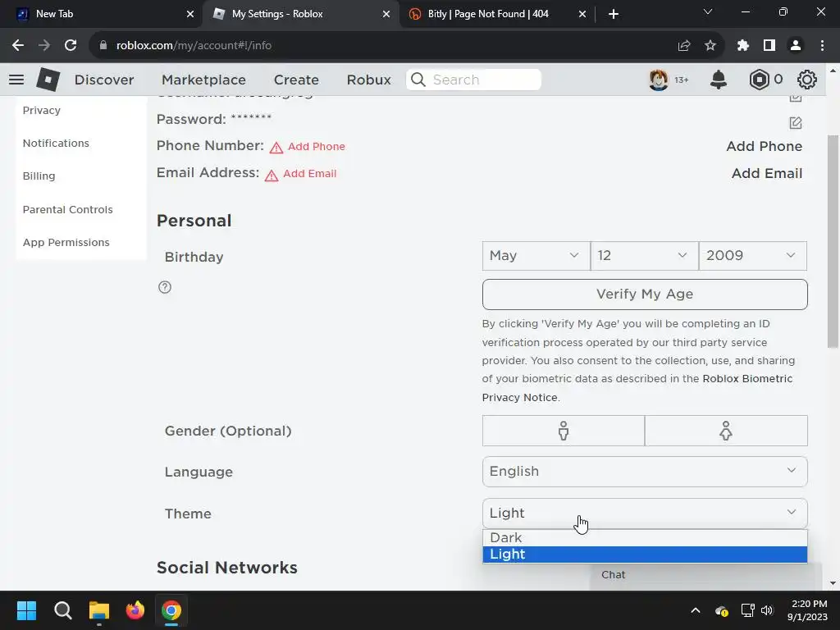840x630 pixels.
Task: Click the warning icon beside Add Phone
Action: pos(276,148)
